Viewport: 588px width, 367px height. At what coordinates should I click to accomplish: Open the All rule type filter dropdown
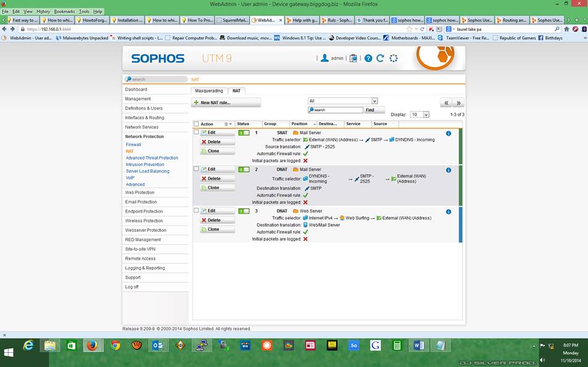(x=343, y=101)
